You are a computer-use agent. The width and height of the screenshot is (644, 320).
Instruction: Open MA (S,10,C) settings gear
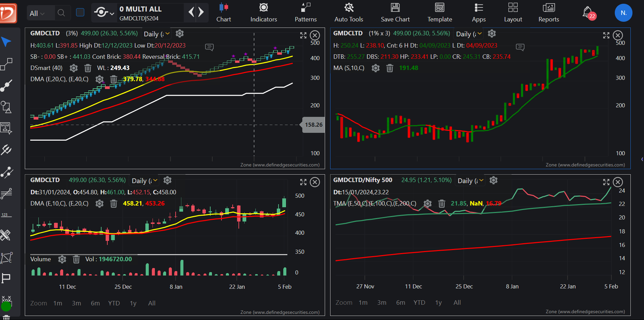click(376, 68)
